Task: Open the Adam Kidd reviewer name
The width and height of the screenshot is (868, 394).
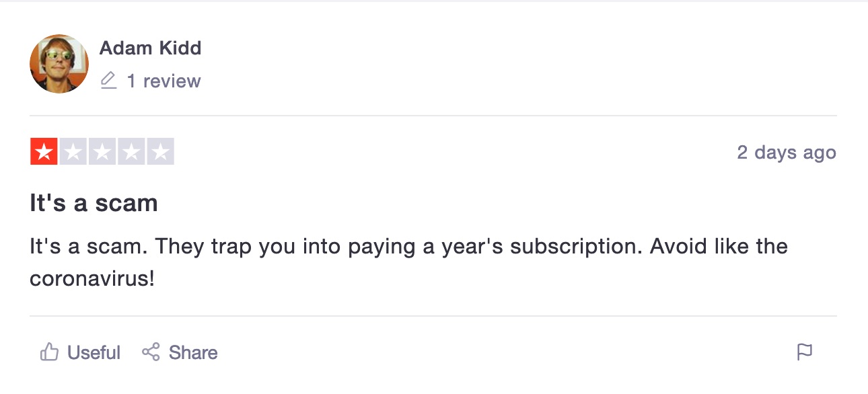Action: [151, 48]
